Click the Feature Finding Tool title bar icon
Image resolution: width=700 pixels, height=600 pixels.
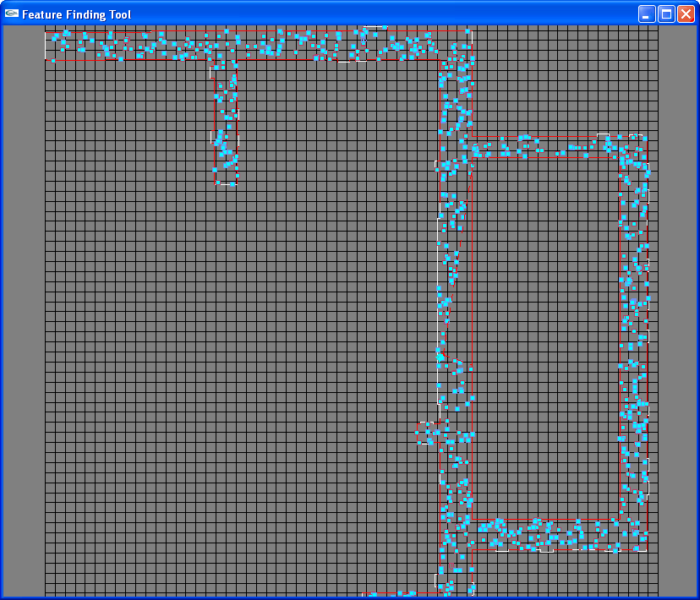point(12,14)
